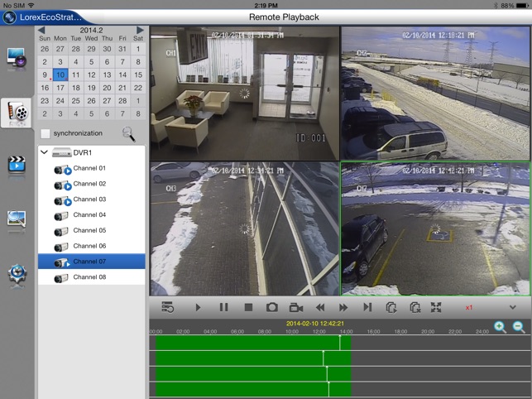532x399 pixels.
Task: Open the image viewer section
Action: 17,219
